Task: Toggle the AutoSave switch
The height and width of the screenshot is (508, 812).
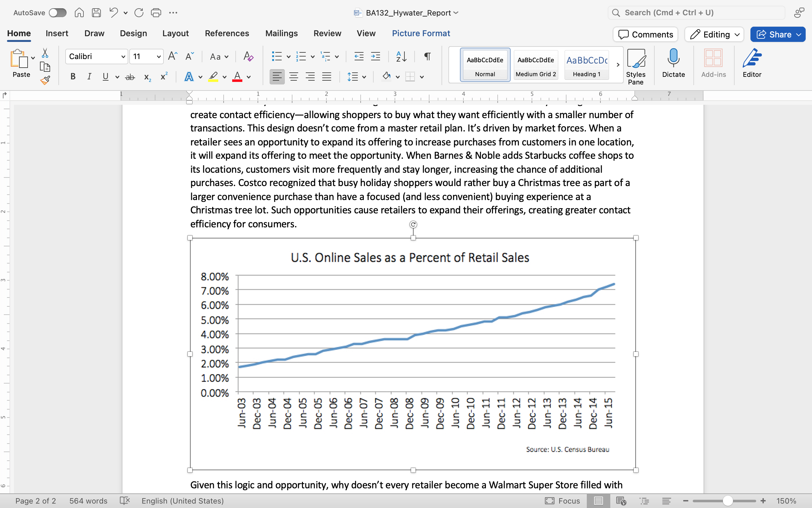Action: pos(57,13)
